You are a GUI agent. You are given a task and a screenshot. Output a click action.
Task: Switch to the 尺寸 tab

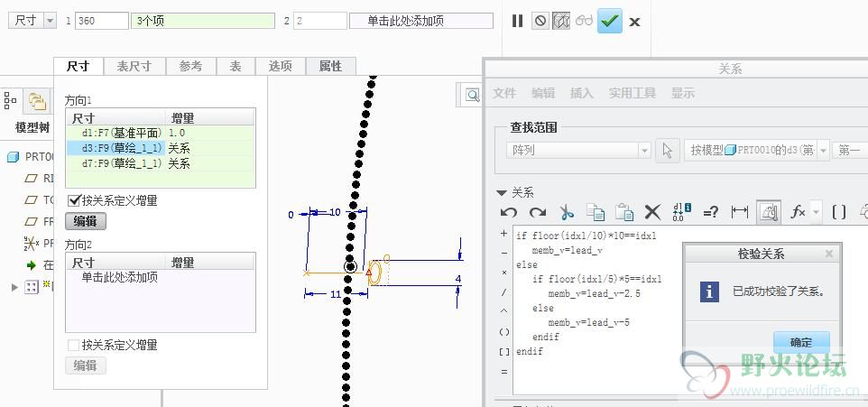(x=78, y=67)
